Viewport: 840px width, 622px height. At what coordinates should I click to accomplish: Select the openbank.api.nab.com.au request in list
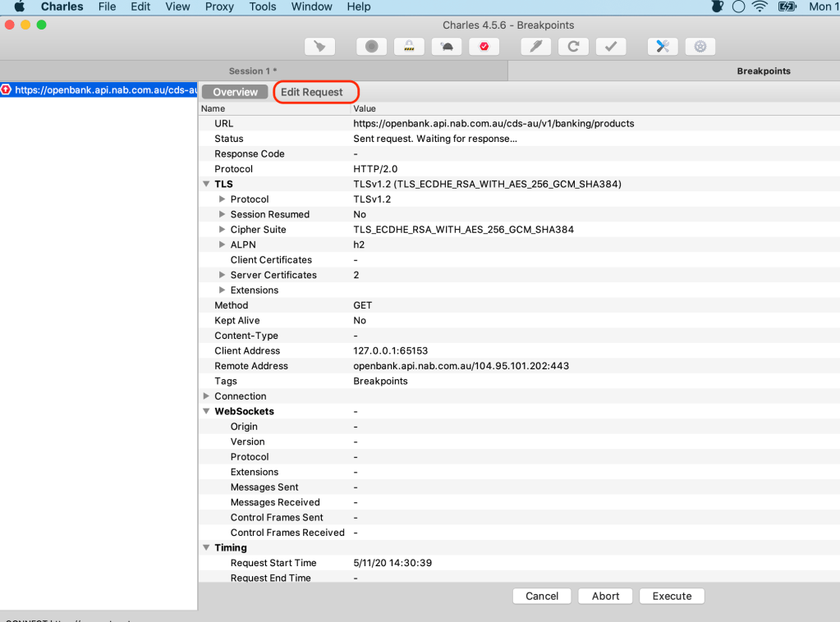pyautogui.click(x=103, y=90)
